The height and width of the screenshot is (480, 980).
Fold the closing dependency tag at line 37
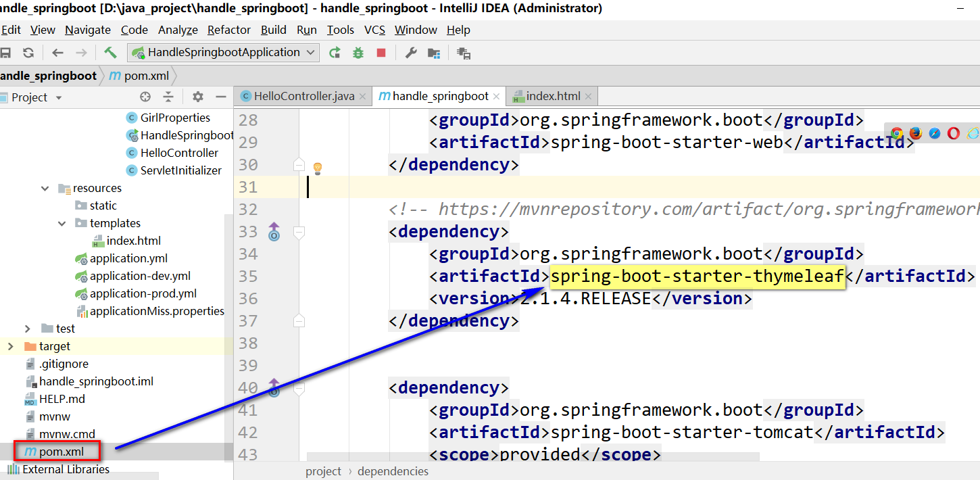click(x=299, y=320)
